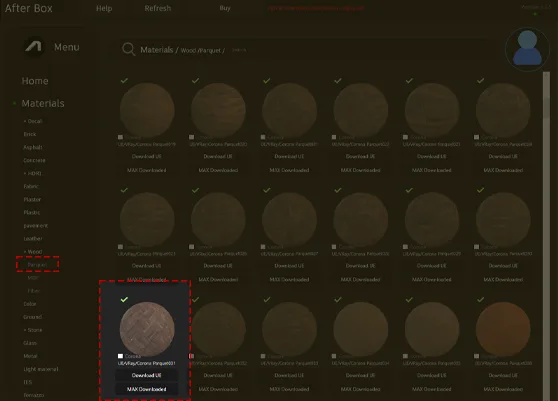Select Parquet under Wood
This screenshot has width=558, height=401.
[x=37, y=265]
